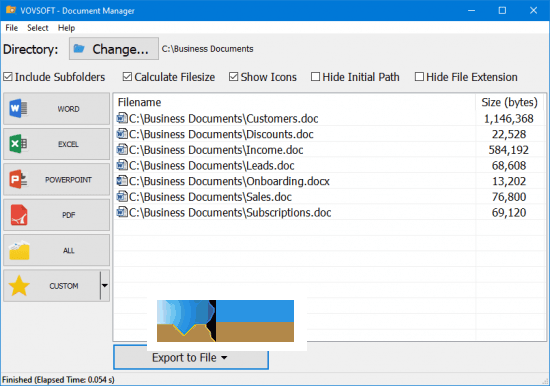Open the Export to File dropdown

click(x=191, y=358)
